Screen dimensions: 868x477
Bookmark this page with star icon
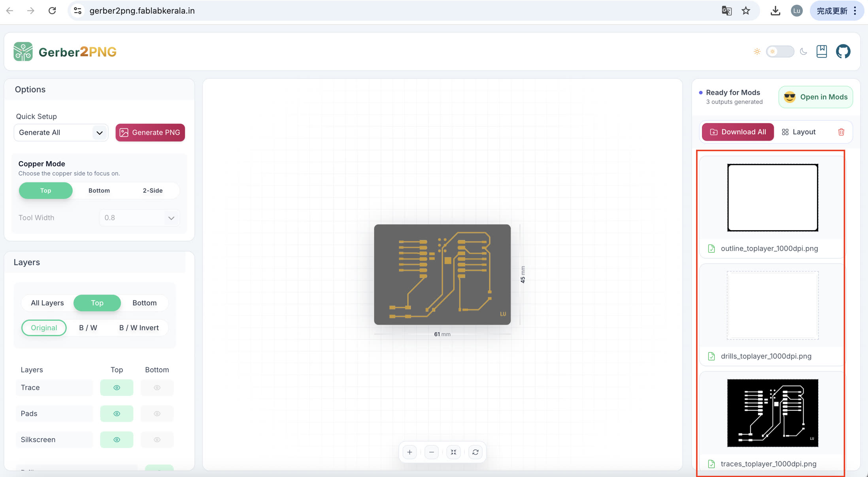[x=746, y=11]
